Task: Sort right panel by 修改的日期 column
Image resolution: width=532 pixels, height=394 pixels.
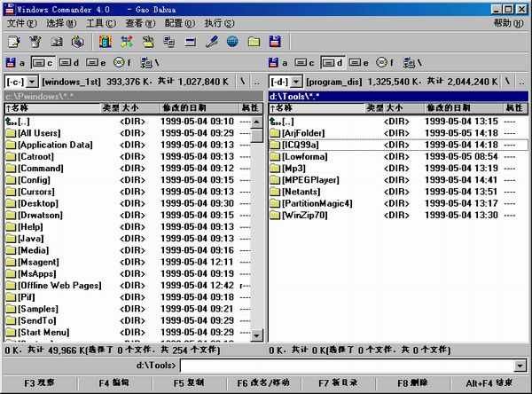Action: [464, 108]
